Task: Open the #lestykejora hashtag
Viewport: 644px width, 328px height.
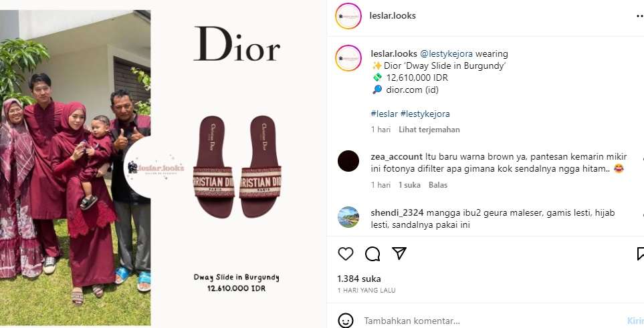Action: coord(425,114)
